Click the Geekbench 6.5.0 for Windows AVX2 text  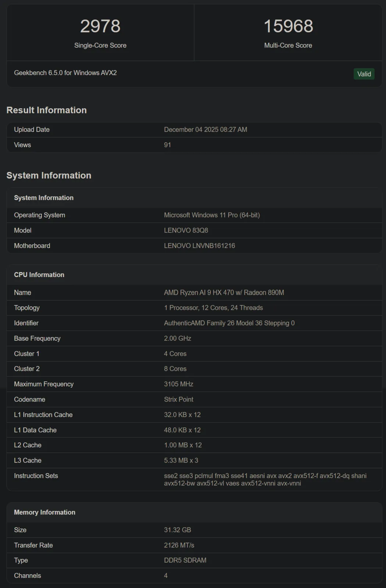[x=65, y=73]
